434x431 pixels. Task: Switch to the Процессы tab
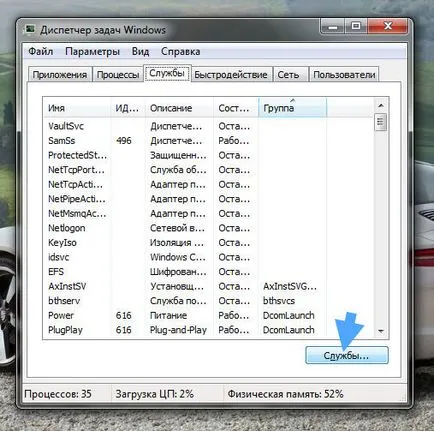(118, 74)
